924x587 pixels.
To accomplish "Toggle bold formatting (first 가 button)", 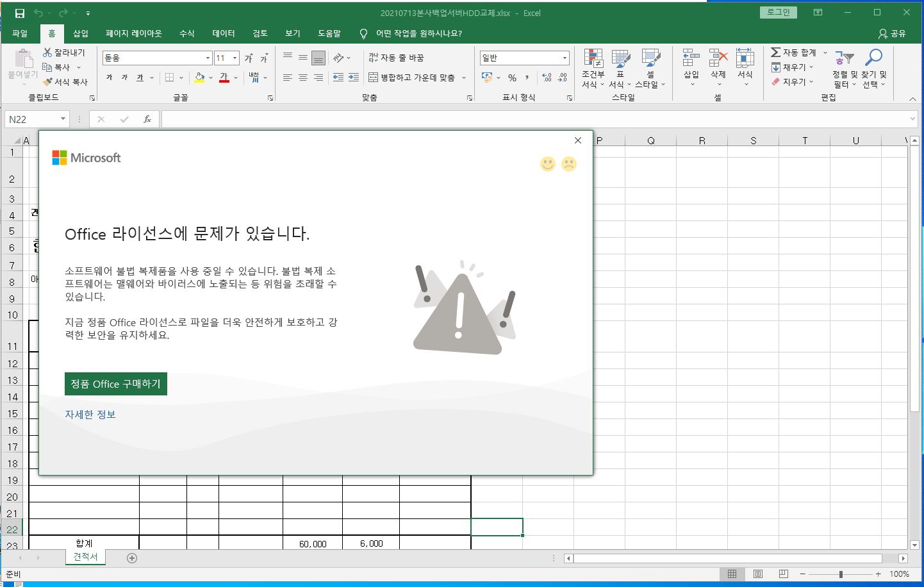I will pos(109,78).
